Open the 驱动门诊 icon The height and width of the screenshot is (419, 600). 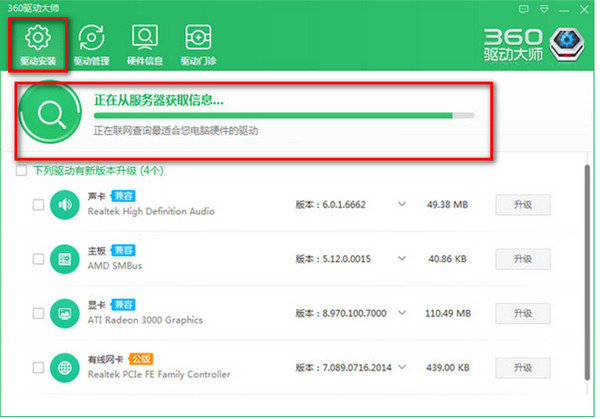(198, 38)
